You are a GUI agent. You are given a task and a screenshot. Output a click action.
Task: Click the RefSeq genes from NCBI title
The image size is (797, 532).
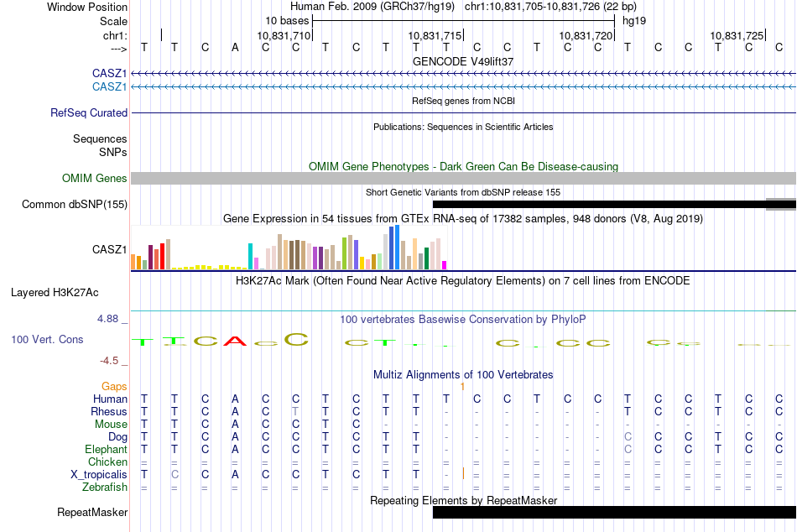click(463, 101)
